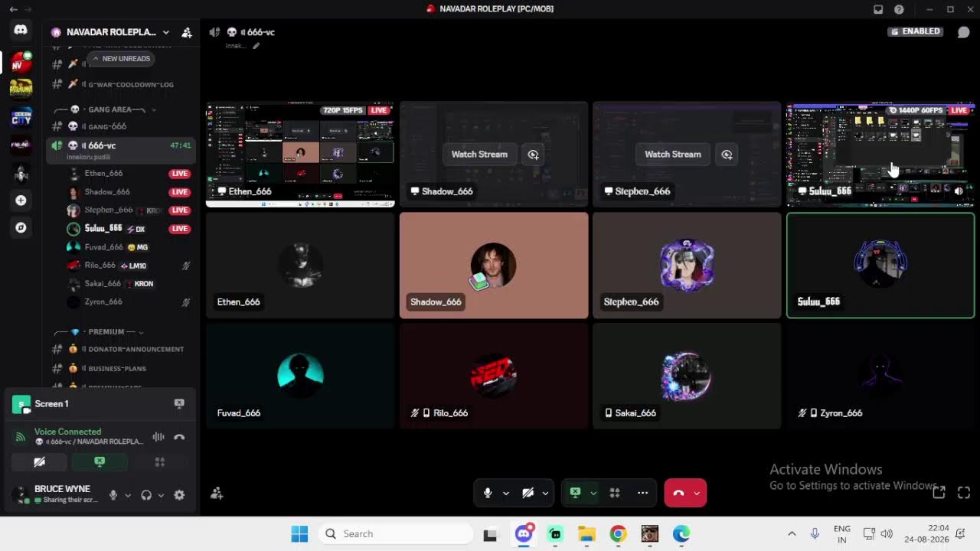Viewport: 980px width, 551px height.
Task: Pop out the call window
Action: (x=939, y=493)
